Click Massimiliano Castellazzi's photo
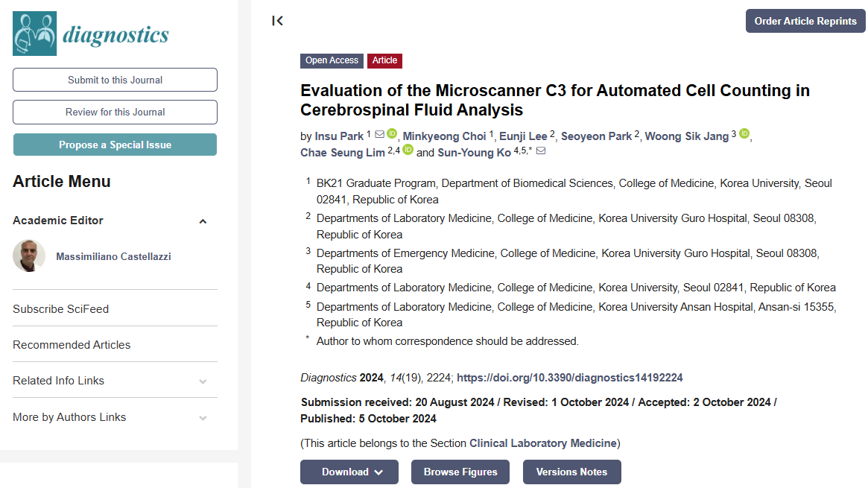This screenshot has width=868, height=488. (29, 256)
